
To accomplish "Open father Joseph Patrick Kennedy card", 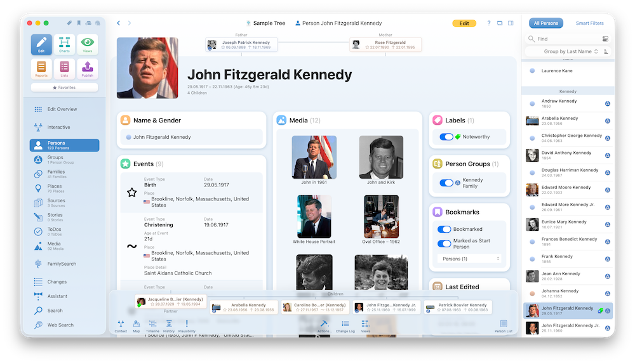I will tap(241, 44).
